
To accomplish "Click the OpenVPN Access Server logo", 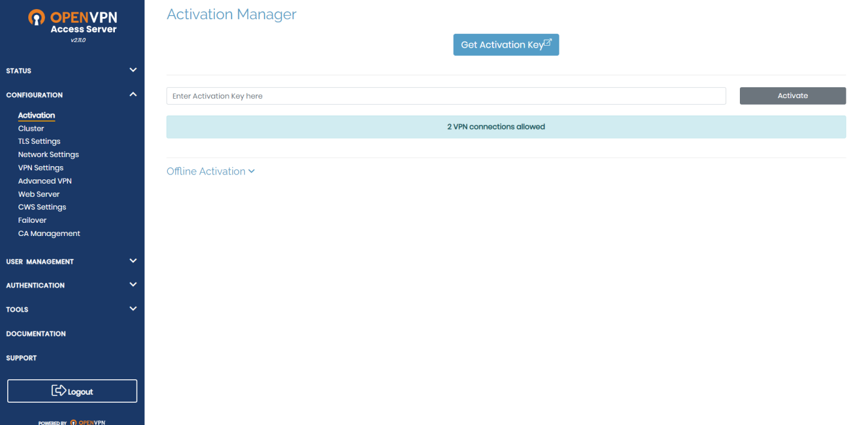I will pyautogui.click(x=73, y=21).
